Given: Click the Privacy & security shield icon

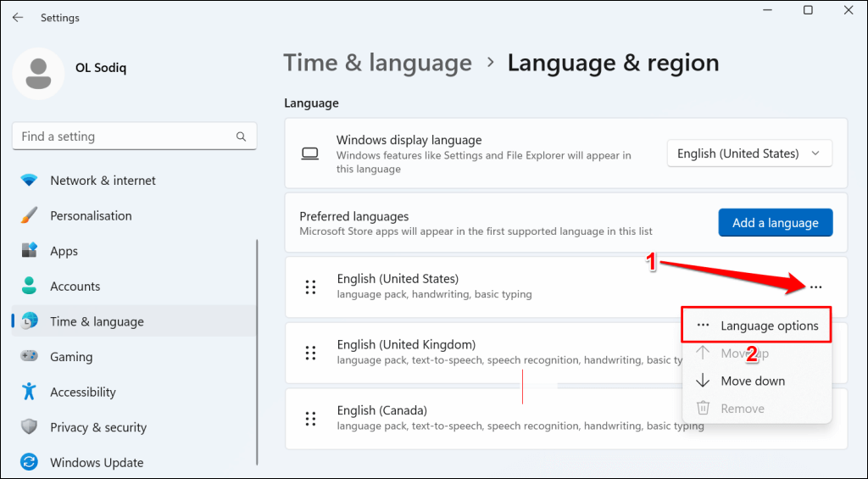Looking at the screenshot, I should (30, 427).
